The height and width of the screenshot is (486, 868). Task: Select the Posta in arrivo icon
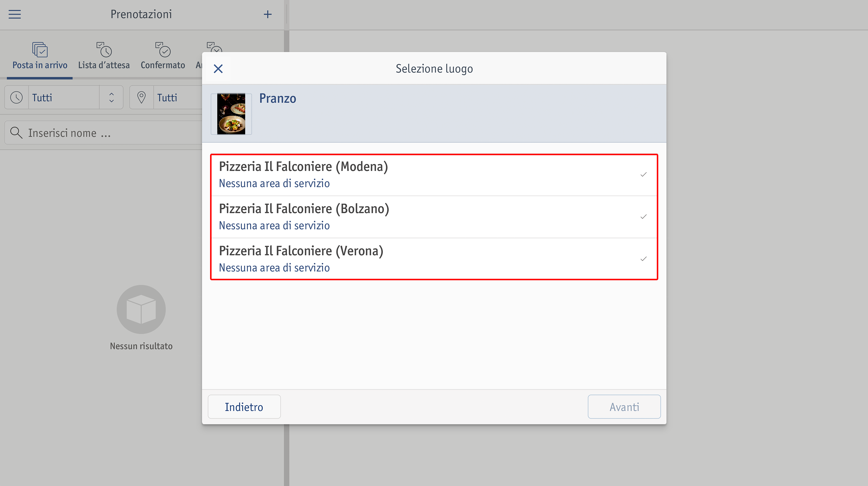[40, 50]
